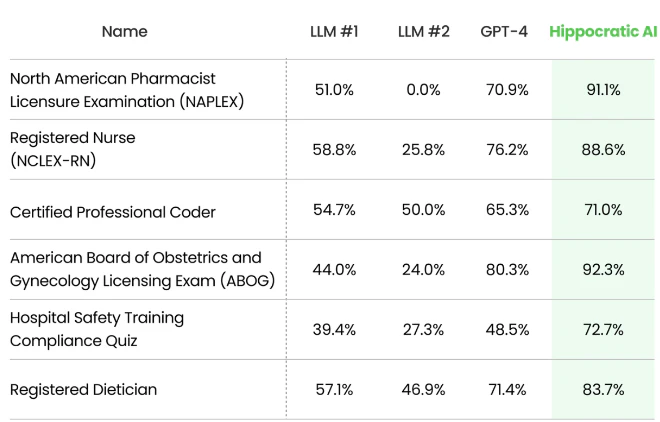Click the 76.2% GPT-4 NCLEX-RN value

tap(507, 150)
